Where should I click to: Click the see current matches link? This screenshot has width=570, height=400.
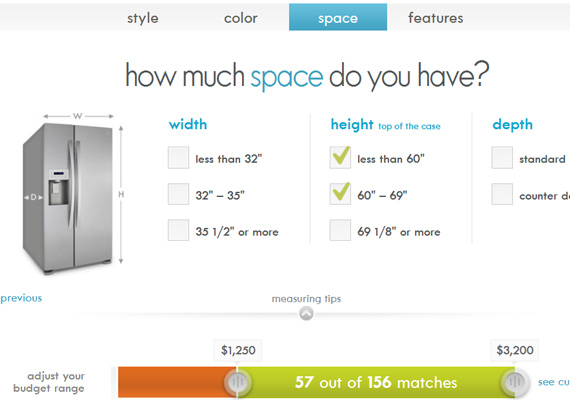click(x=554, y=382)
